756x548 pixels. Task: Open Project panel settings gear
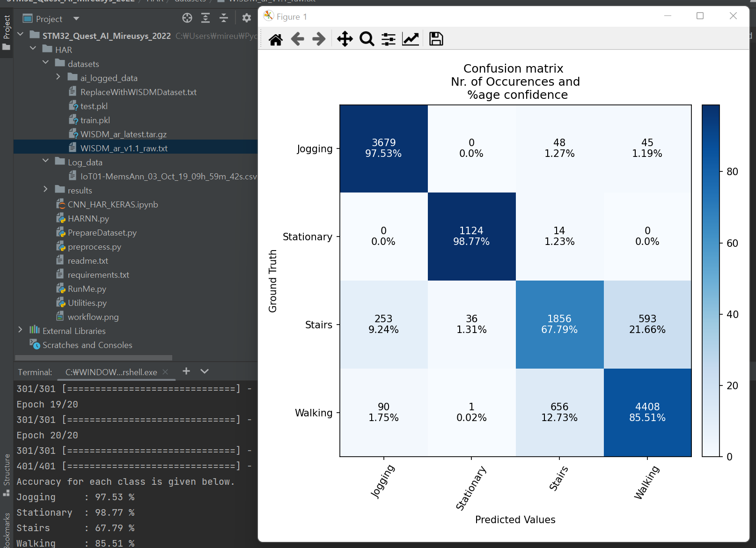coord(247,18)
